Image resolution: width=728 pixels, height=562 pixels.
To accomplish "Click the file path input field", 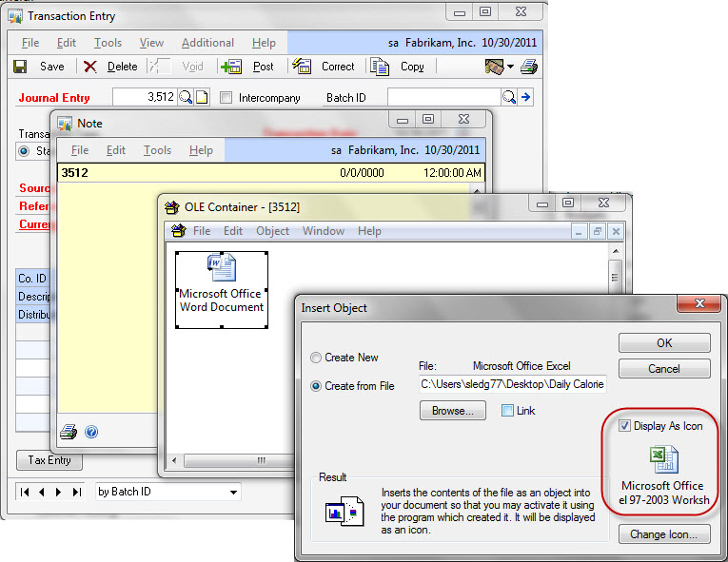I will [x=513, y=384].
